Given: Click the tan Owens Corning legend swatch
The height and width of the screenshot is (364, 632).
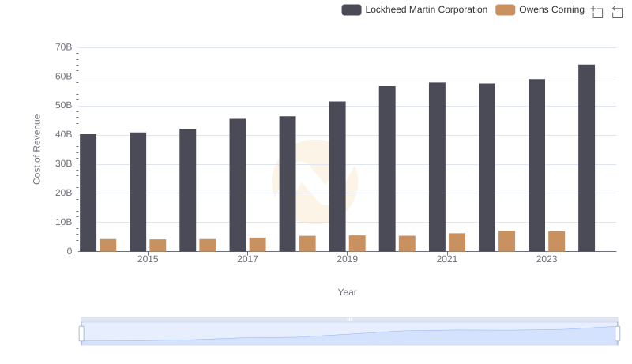Looking at the screenshot, I should coord(505,9).
